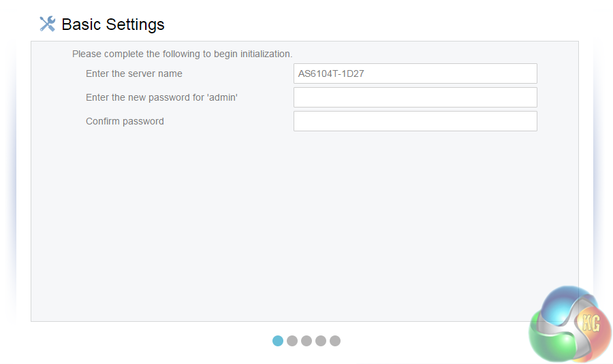Click the Basic Settings heading
The width and height of the screenshot is (613, 364).
click(x=113, y=24)
